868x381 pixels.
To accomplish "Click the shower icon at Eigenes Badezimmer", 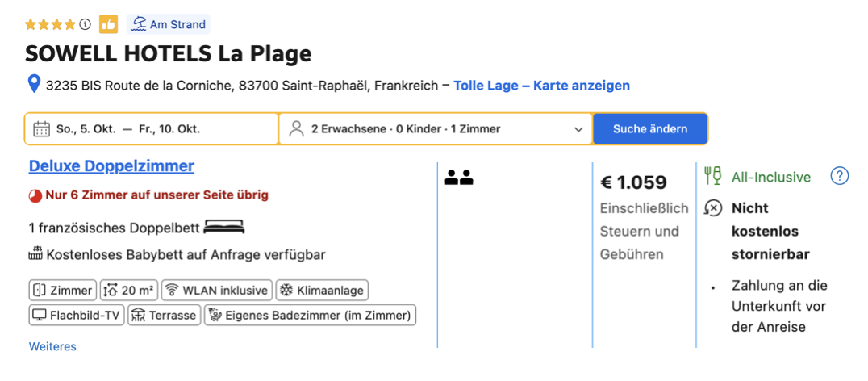I will pos(215,315).
